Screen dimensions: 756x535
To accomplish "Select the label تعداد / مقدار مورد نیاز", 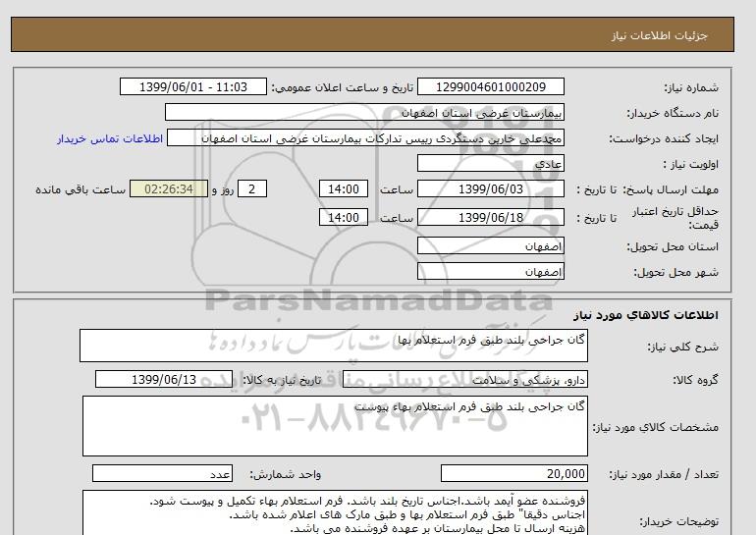I will [x=664, y=475].
